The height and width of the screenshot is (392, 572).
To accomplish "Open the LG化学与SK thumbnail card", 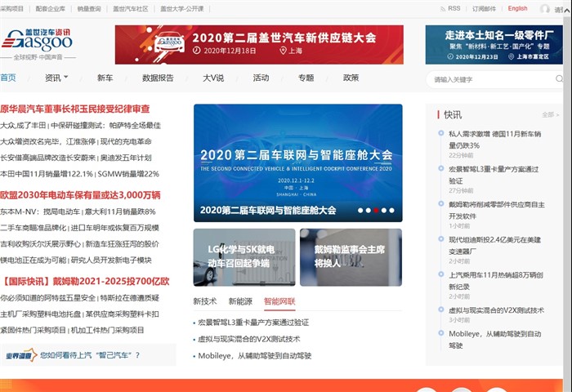I will tap(244, 257).
